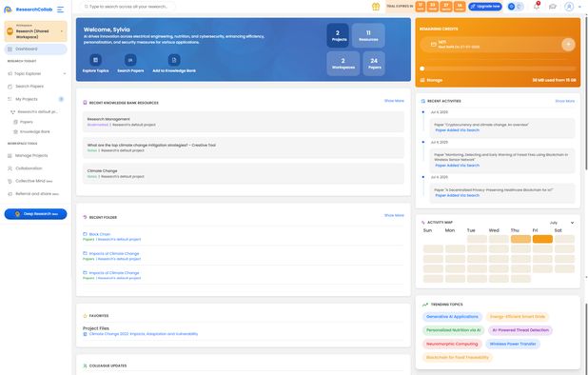
Task: Open the 11 Resources stat tile
Action: [368, 35]
